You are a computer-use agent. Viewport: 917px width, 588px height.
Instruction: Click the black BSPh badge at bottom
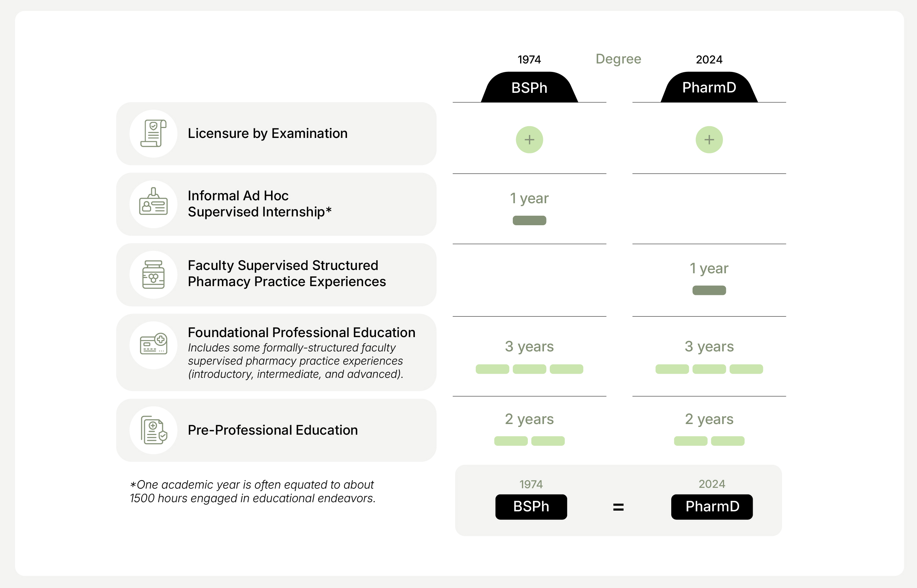531,507
